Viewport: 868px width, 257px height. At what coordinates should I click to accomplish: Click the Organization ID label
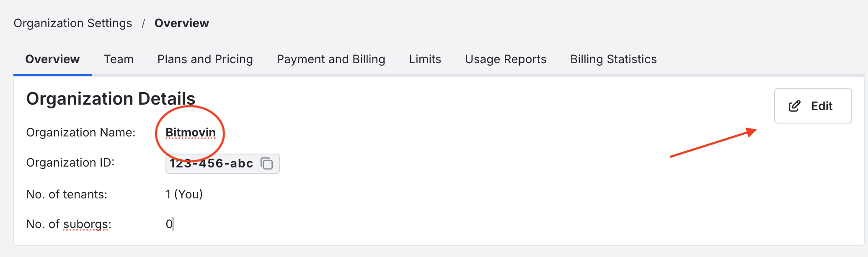pyautogui.click(x=70, y=162)
